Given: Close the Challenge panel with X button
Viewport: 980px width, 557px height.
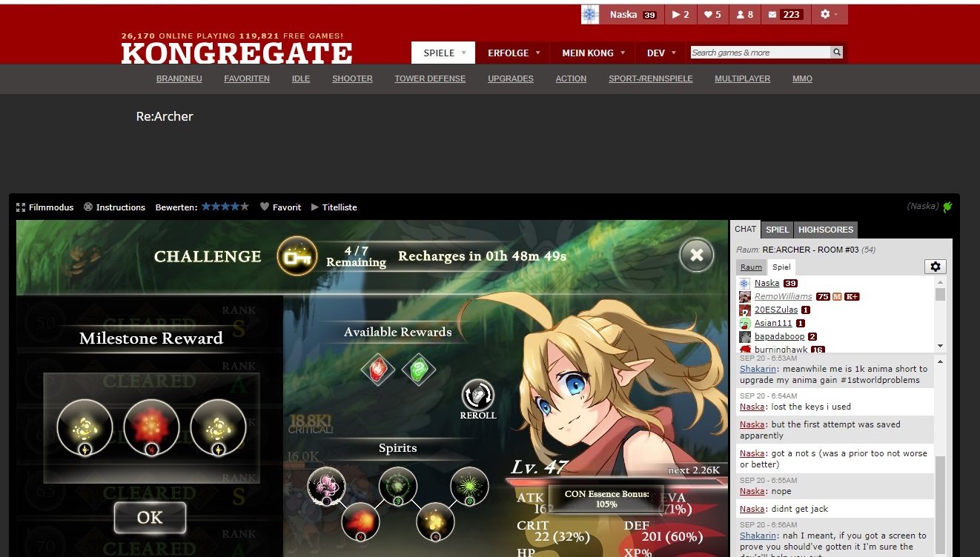Looking at the screenshot, I should pyautogui.click(x=697, y=256).
